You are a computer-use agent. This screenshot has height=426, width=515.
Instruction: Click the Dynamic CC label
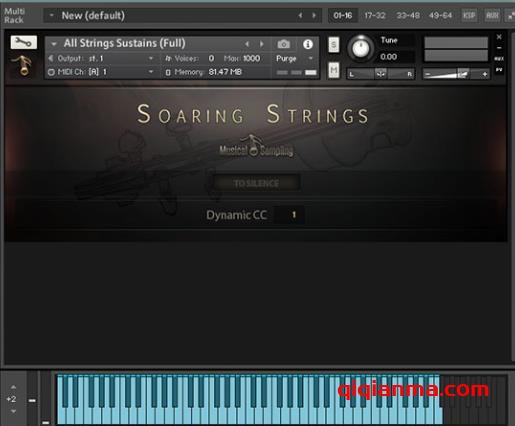236,215
